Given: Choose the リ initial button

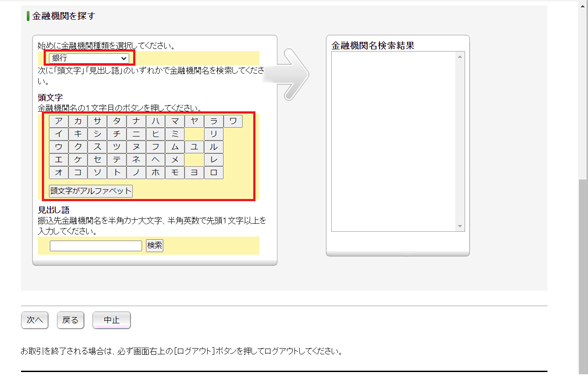Looking at the screenshot, I should click(214, 134).
